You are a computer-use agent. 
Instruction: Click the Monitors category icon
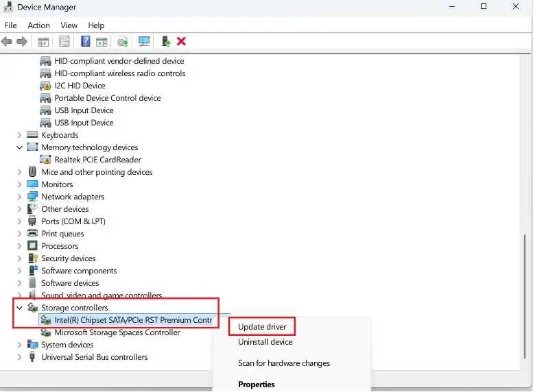(32, 184)
